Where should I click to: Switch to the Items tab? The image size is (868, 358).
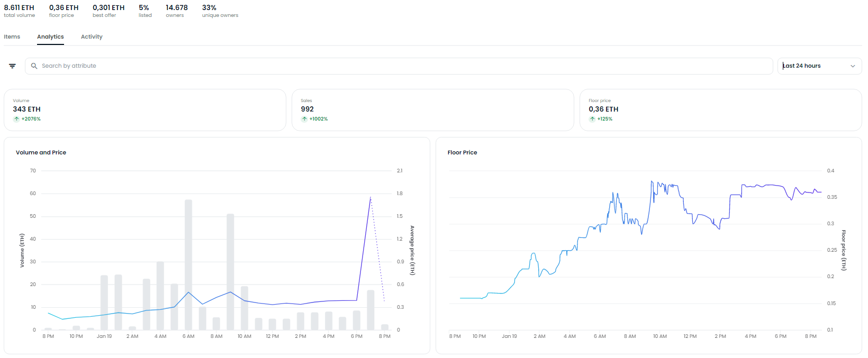(12, 37)
